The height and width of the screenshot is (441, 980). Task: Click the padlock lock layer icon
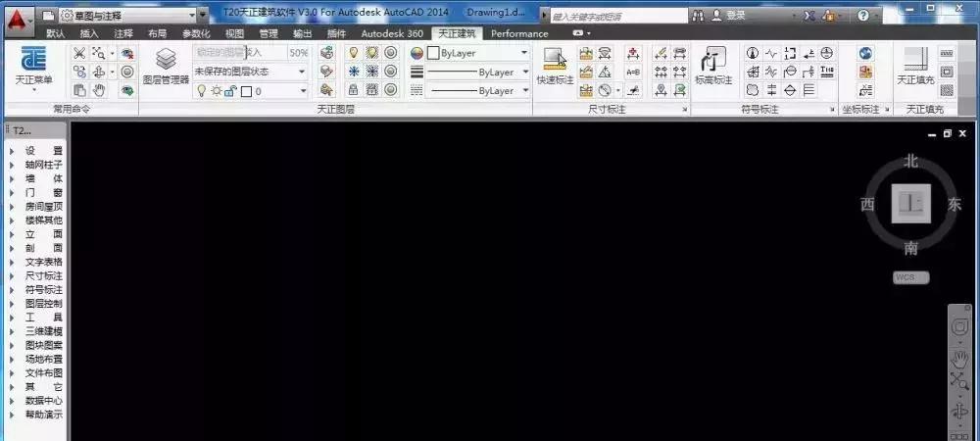click(354, 90)
